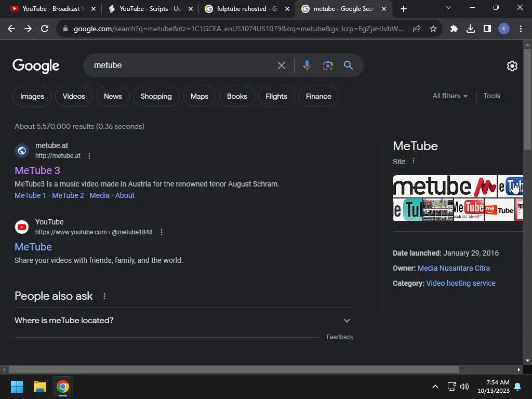Close the fulptube rehosted tab

click(x=287, y=9)
